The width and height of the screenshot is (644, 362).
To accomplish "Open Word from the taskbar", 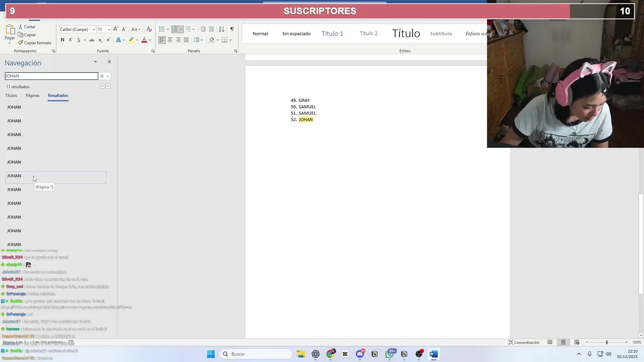I will point(433,354).
